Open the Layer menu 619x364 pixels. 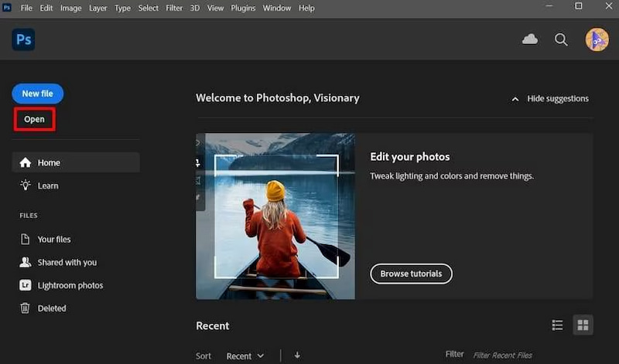click(98, 8)
